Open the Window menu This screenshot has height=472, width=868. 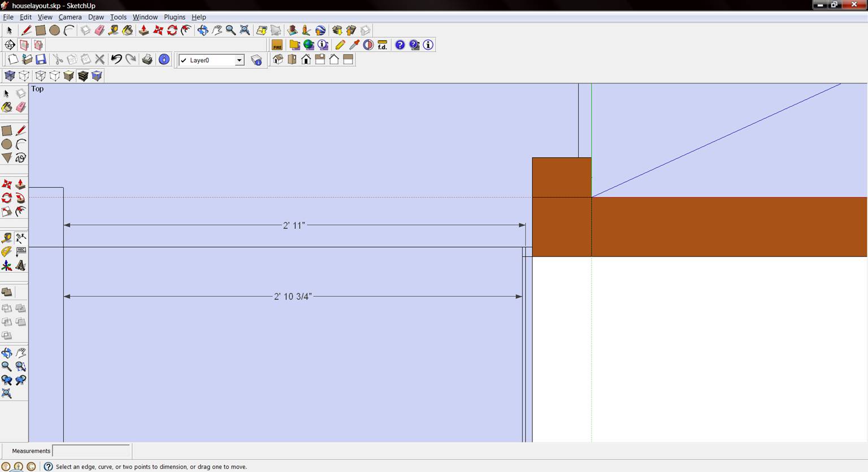[145, 17]
